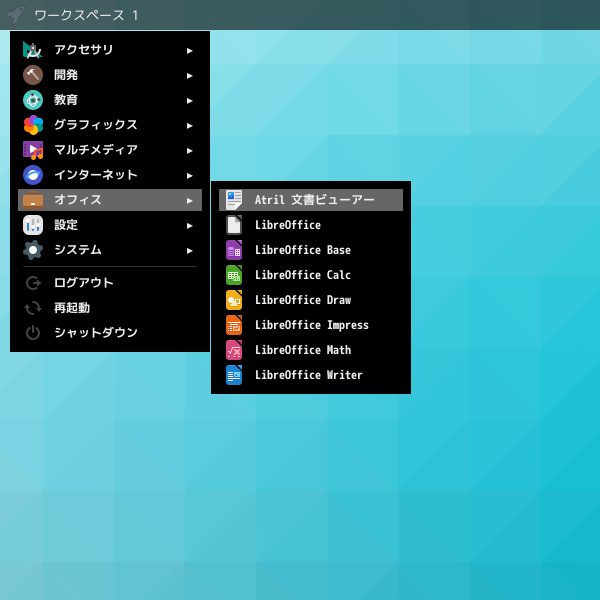Expand the グラフィックス submenu arrow
Viewport: 600px width, 600px height.
pyautogui.click(x=190, y=125)
